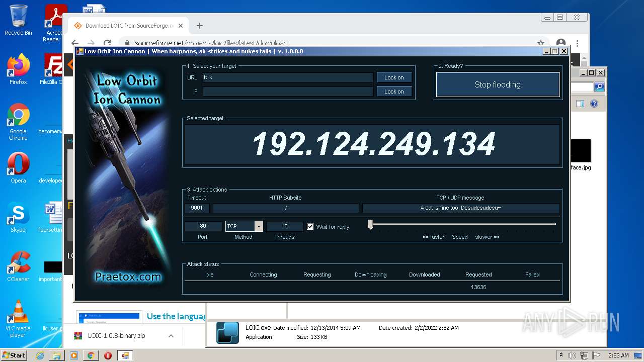Viewport: 644px width, 362px height.
Task: Click the LOIC.exe file icon in Explorer details pane
Action: click(x=227, y=332)
